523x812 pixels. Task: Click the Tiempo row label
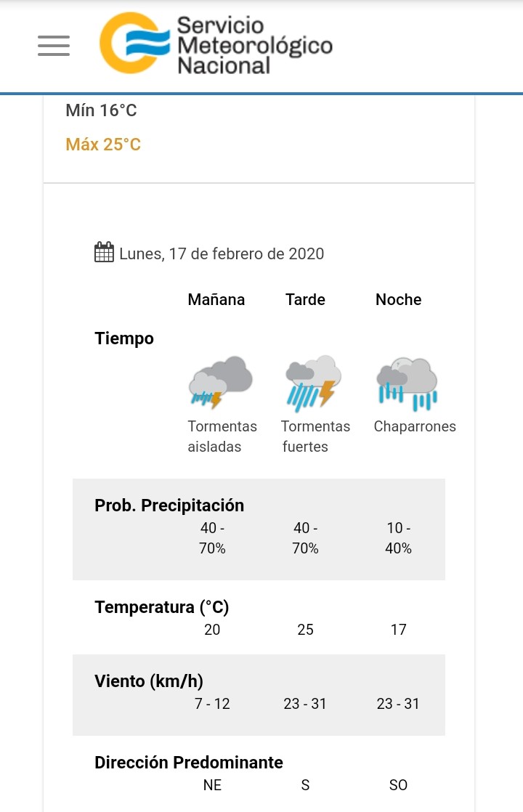pos(124,338)
